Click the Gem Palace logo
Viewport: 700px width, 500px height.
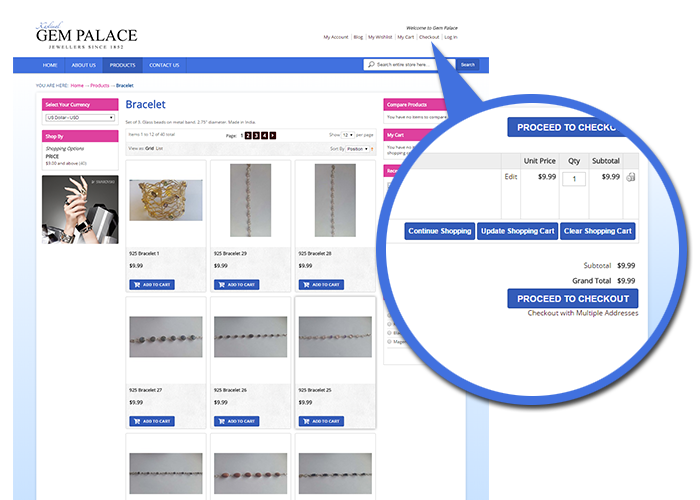(x=87, y=35)
